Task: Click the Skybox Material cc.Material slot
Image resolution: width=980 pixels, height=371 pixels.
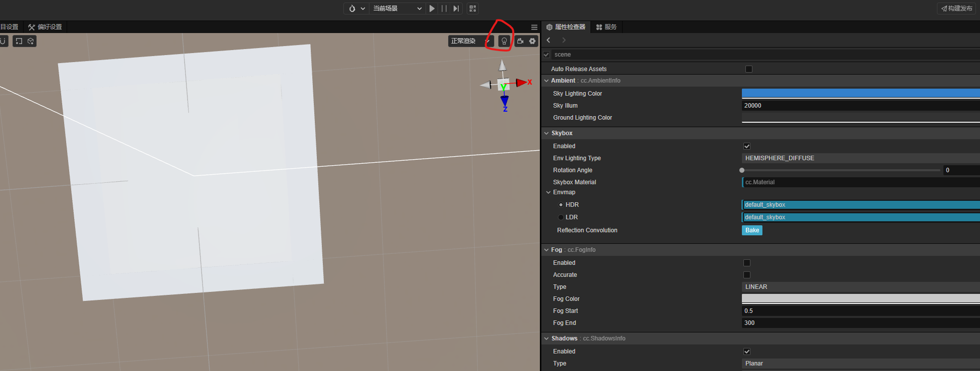Action: tap(861, 182)
